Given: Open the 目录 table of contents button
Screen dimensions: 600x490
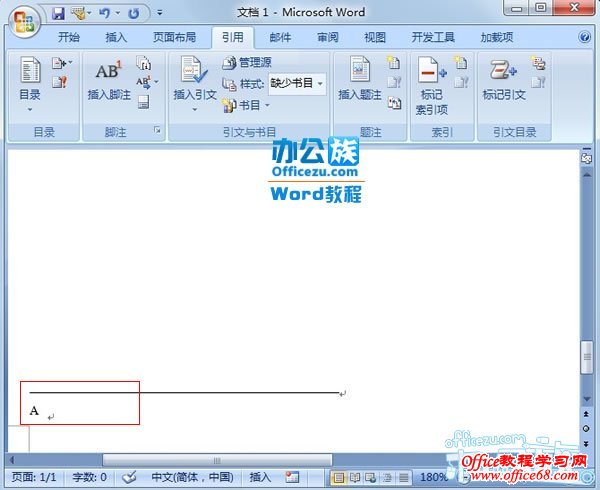Looking at the screenshot, I should click(x=30, y=84).
